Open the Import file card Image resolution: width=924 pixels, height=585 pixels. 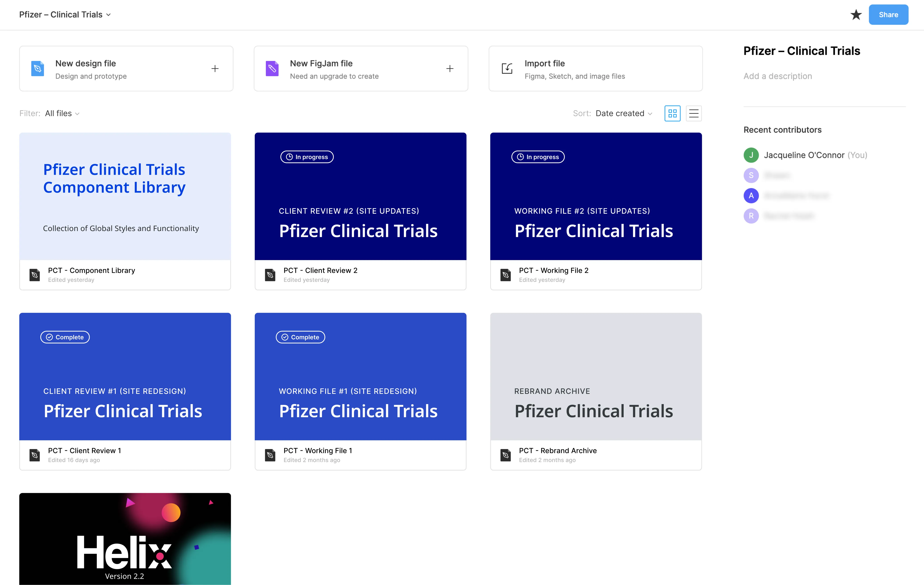[596, 69]
